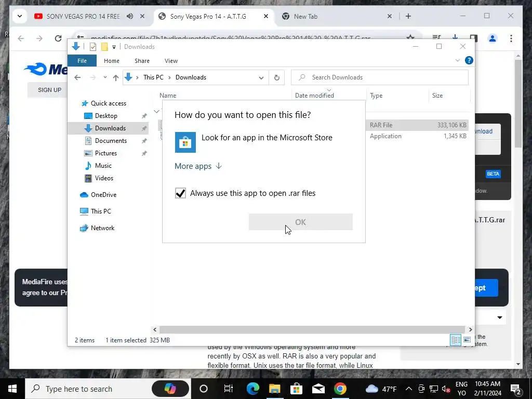Viewport: 532px width, 399px height.
Task: Click horizontal scrollbar left arrow
Action: (x=155, y=329)
